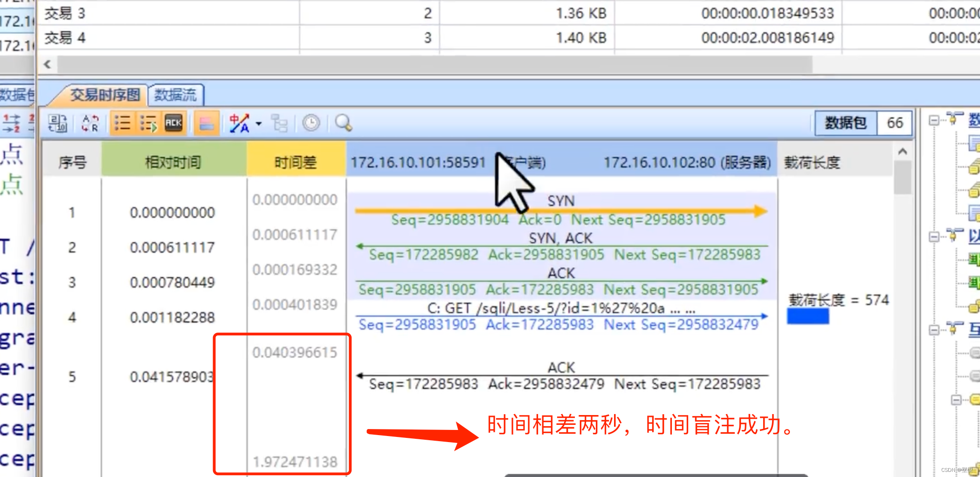
Task: Click the clock time toolbar icon
Action: click(311, 123)
